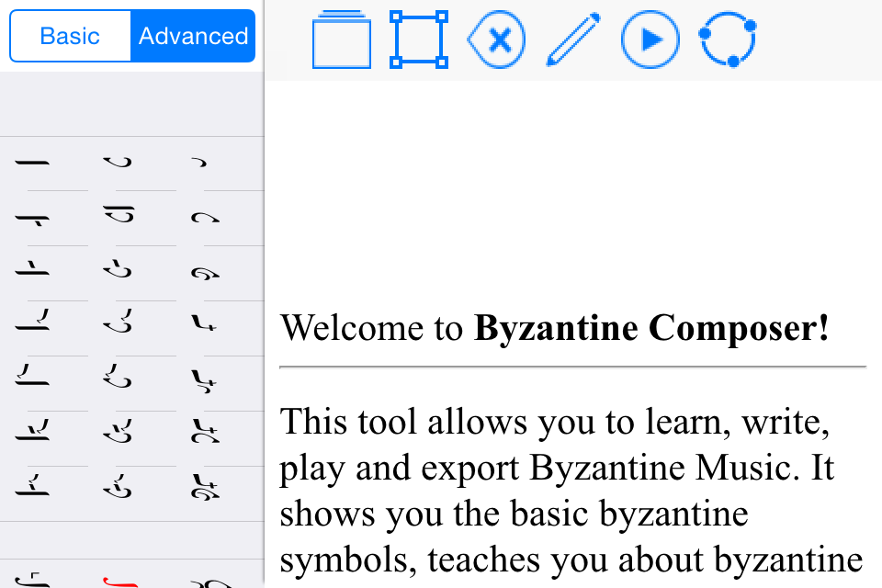Choose hamili with a small apostrophos beneath
Image resolution: width=882 pixels, height=588 pixels.
point(204,381)
